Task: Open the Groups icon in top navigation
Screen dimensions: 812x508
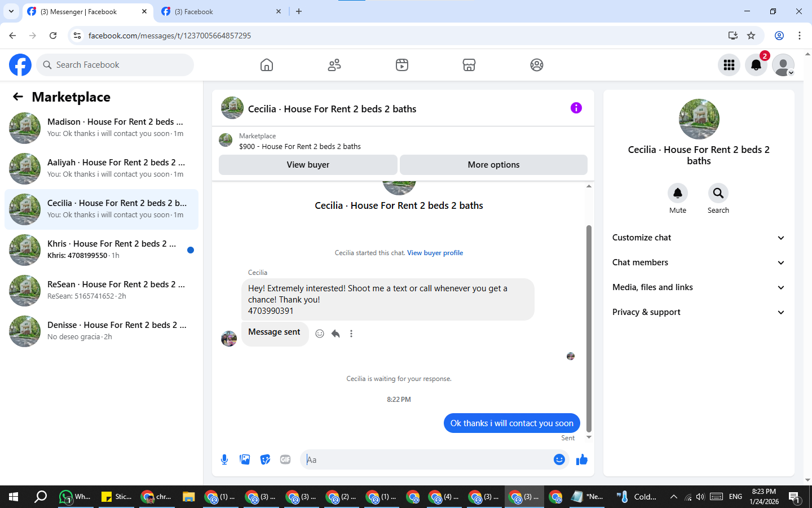Action: (x=537, y=65)
